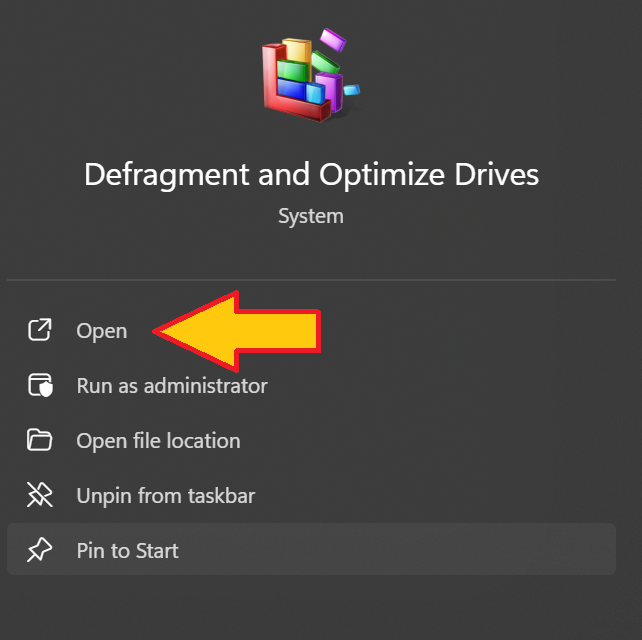Choose Run as administrator

[x=172, y=386]
